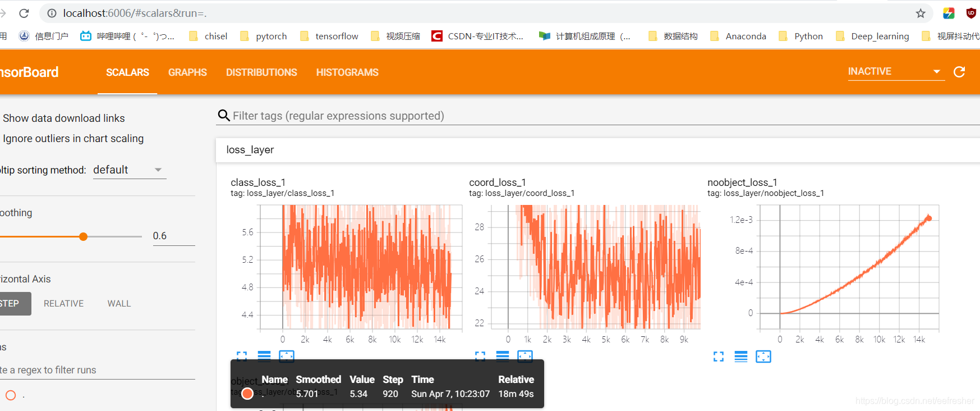
Task: Open the 视频压缩 bookmark folder
Action: (395, 36)
